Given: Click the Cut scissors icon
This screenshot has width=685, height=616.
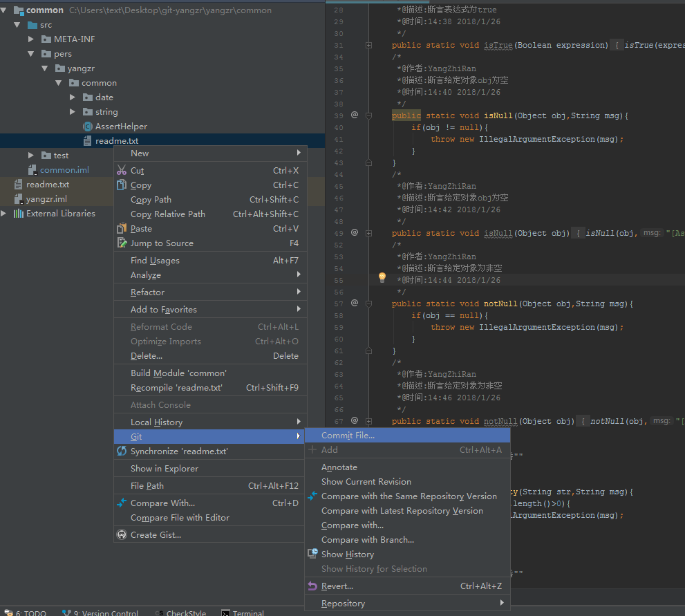Looking at the screenshot, I should pos(122,170).
